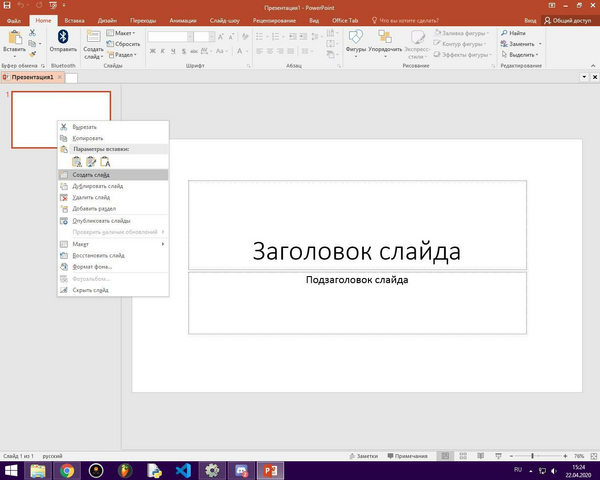Click Общий доступ share button
Screen dimensions: 600x480
pyautogui.click(x=568, y=21)
